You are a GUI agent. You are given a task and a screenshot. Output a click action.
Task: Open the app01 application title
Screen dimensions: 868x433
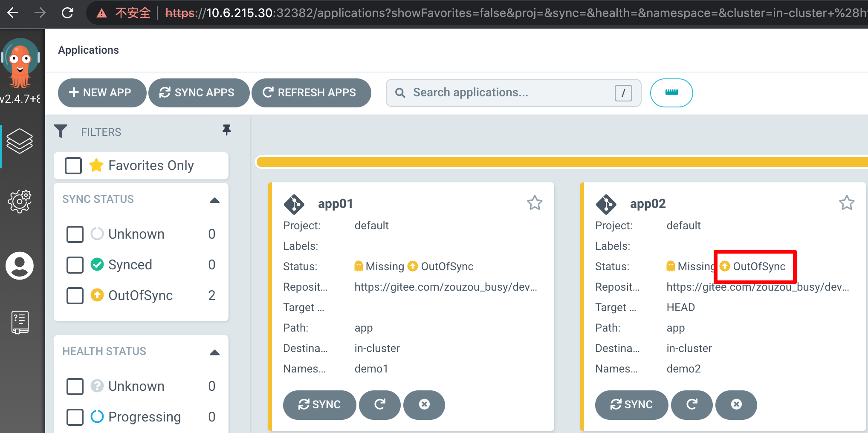tap(336, 204)
